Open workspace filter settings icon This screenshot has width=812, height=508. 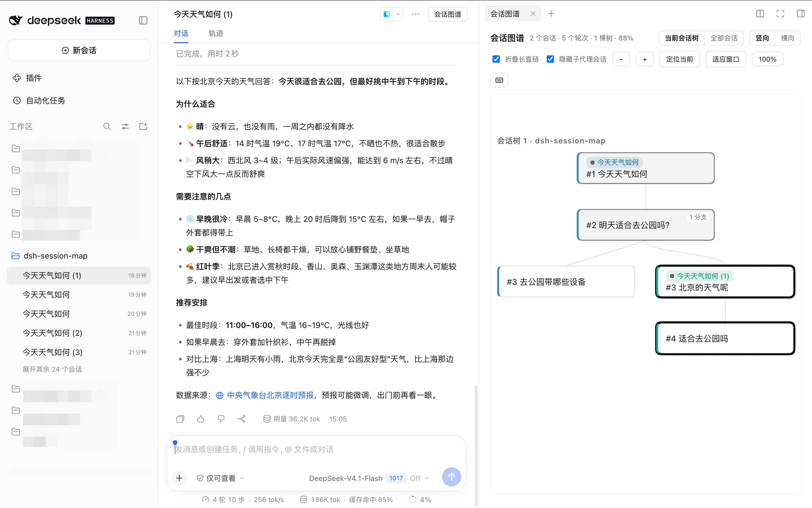click(x=125, y=126)
